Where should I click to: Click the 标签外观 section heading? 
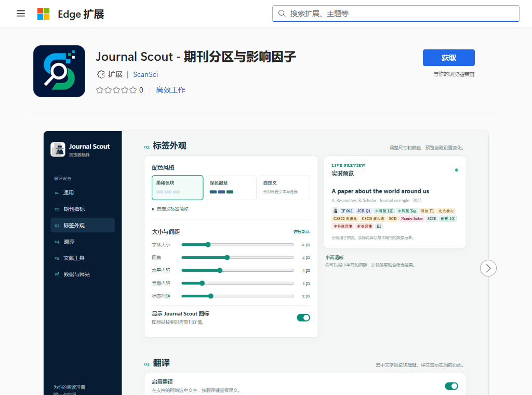170,146
